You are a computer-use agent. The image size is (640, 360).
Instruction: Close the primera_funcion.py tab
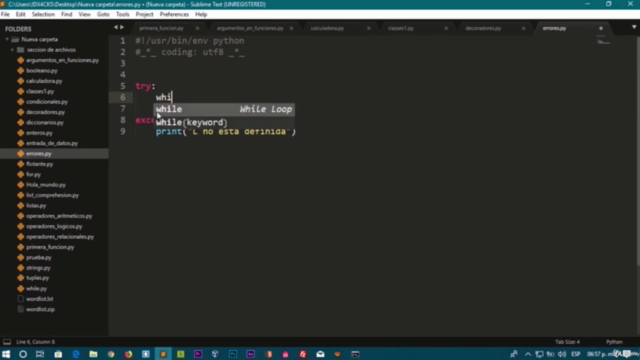(197, 28)
